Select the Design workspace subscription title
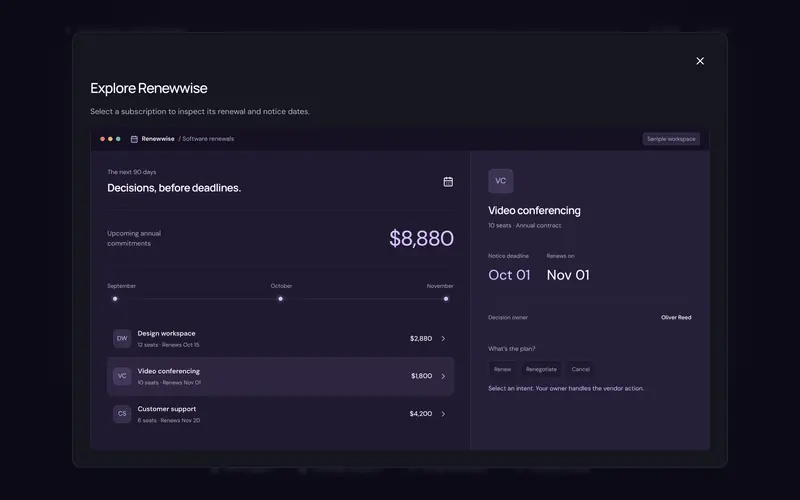 click(x=166, y=333)
